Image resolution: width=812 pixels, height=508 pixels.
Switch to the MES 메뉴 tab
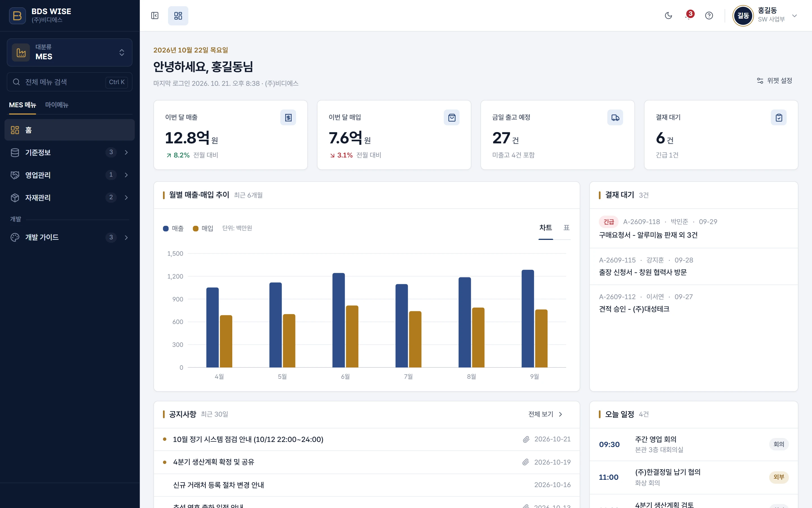pyautogui.click(x=23, y=105)
